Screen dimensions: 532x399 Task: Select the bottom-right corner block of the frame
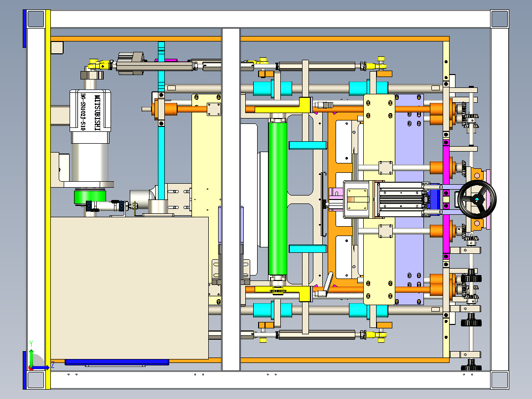click(499, 380)
